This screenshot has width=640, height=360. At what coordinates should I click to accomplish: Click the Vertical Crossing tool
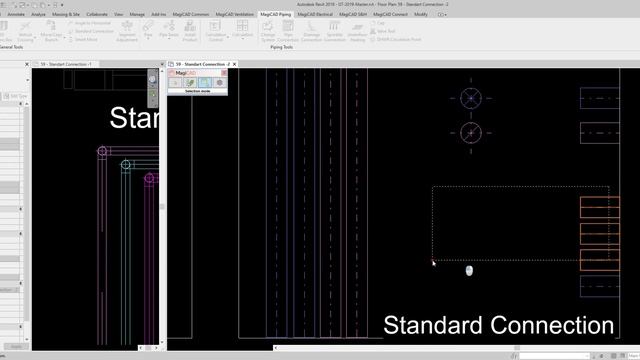coord(25,31)
